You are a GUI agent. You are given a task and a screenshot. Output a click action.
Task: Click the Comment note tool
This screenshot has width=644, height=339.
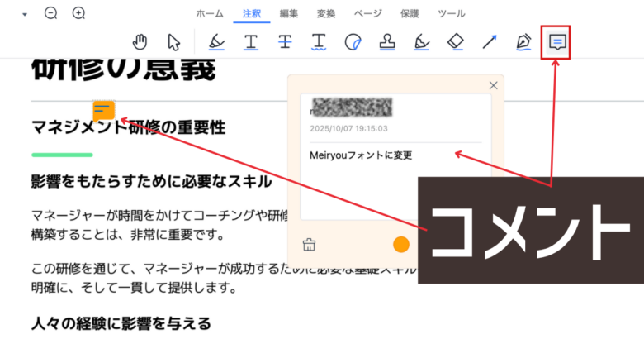556,41
